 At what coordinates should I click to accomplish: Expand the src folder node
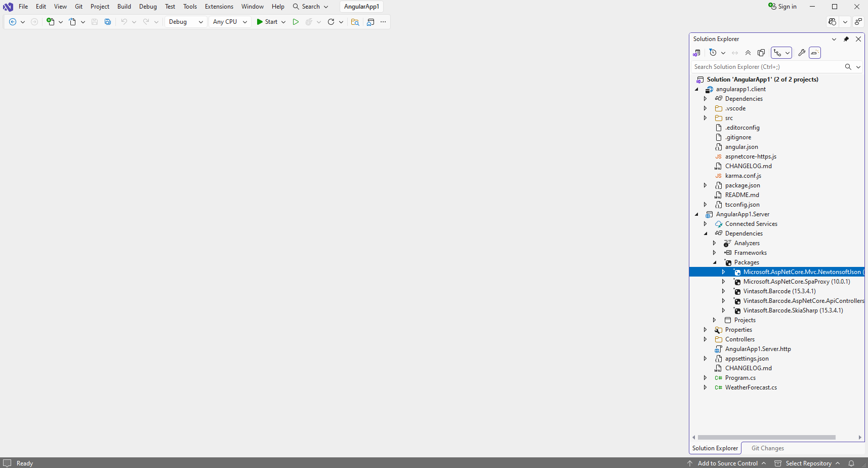click(705, 118)
